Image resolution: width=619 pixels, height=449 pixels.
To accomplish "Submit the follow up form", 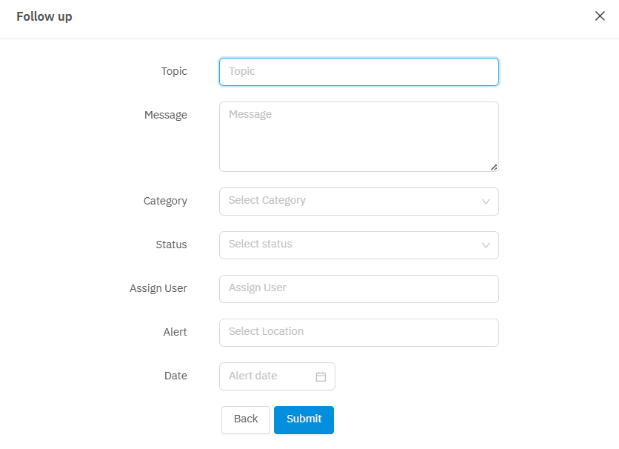I will (x=304, y=419).
